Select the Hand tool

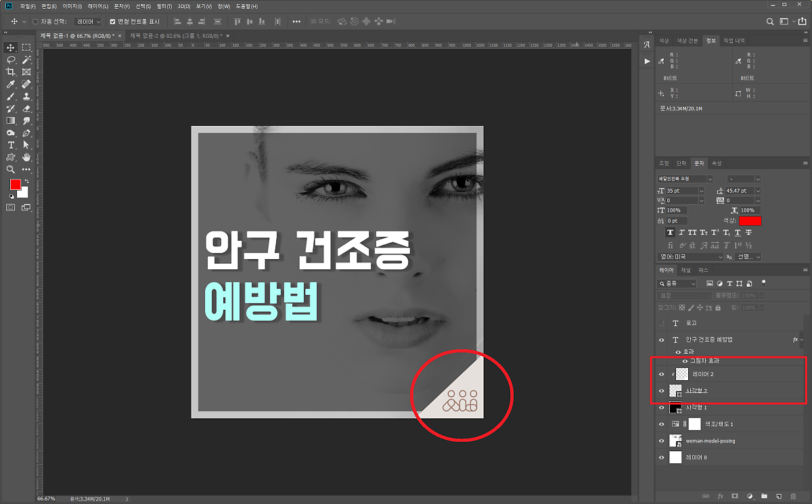click(x=26, y=157)
